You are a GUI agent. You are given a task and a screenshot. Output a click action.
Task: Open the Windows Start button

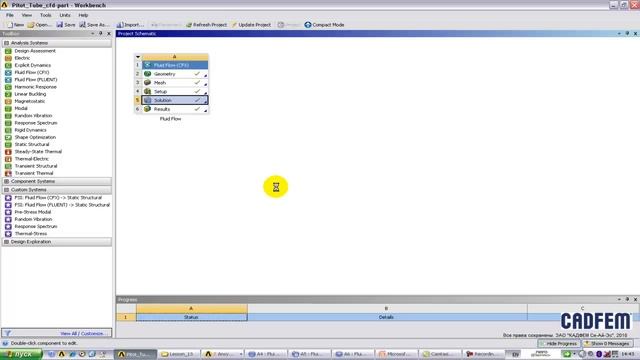point(21,354)
